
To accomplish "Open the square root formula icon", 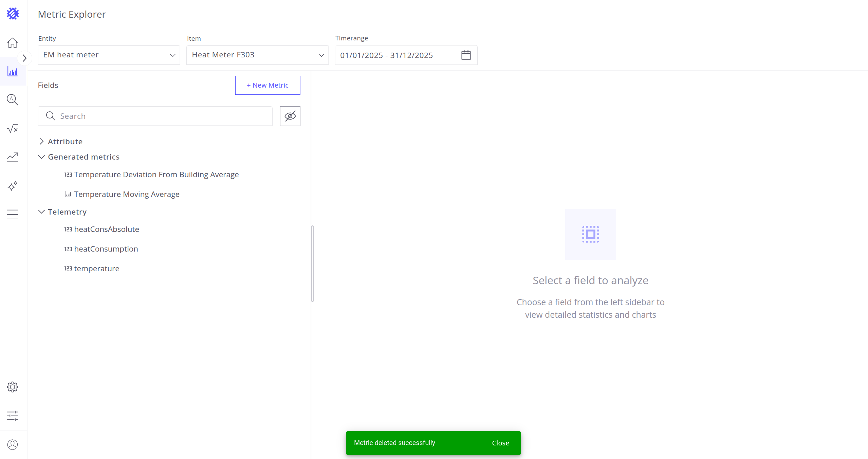I will (x=13, y=128).
